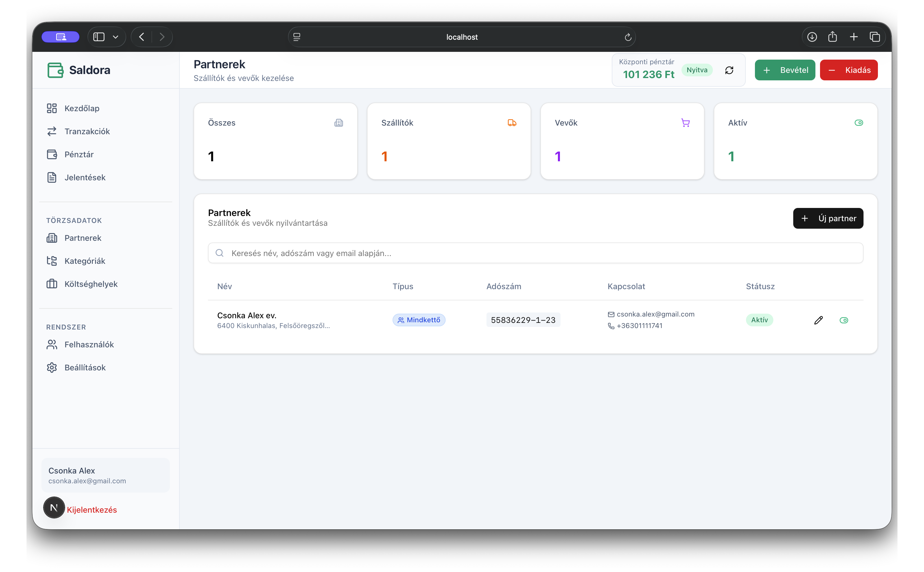Click the Új partner button

tap(828, 218)
